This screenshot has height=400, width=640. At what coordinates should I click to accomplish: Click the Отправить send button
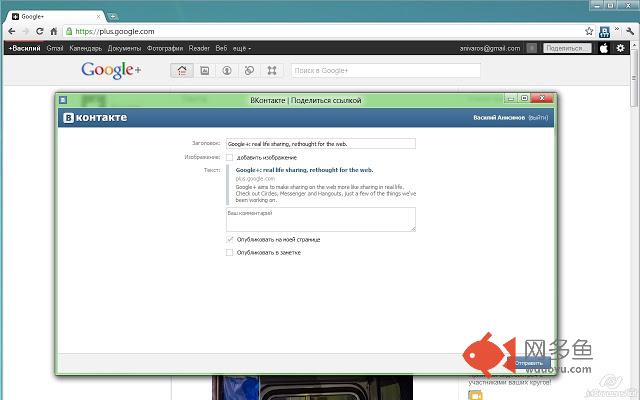point(529,363)
